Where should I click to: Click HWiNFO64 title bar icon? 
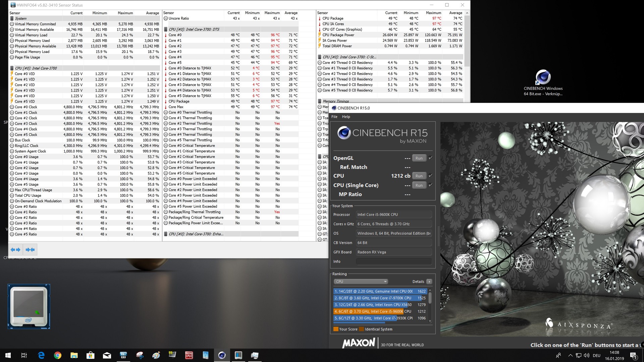[13, 5]
